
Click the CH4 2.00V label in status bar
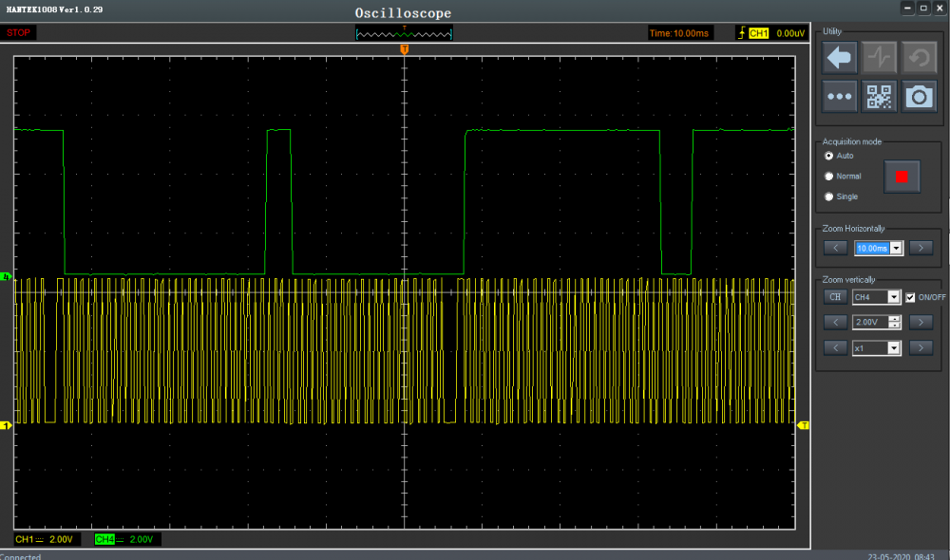click(x=126, y=539)
